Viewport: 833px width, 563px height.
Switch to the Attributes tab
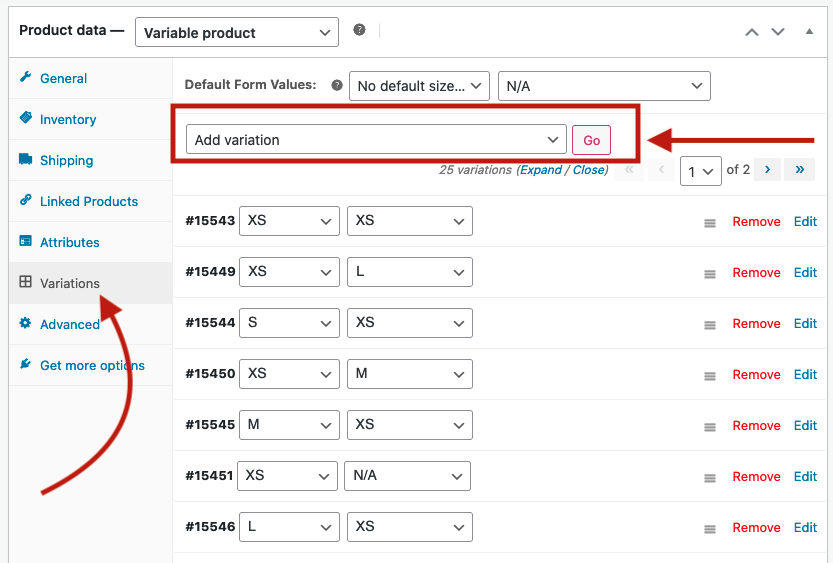click(x=70, y=242)
